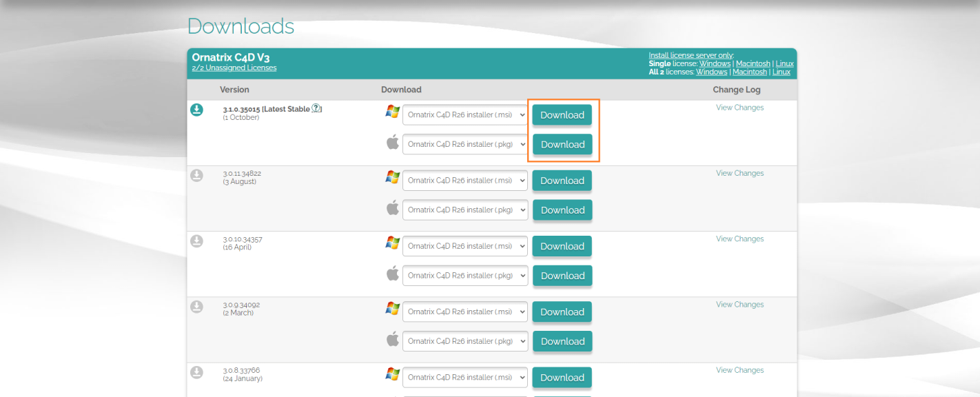Click the Windows logo icon for version 3.1.0.35015

393,112
